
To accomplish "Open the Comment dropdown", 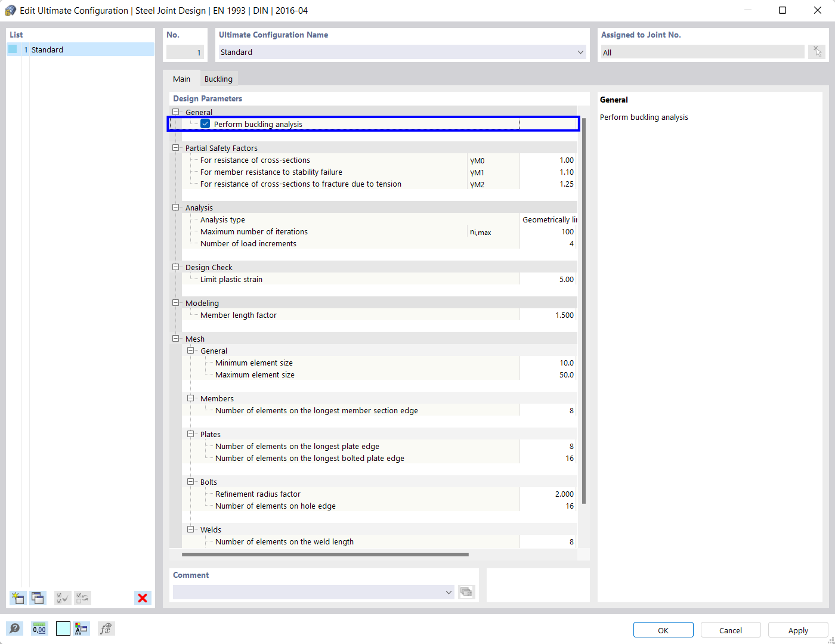I will [x=448, y=592].
